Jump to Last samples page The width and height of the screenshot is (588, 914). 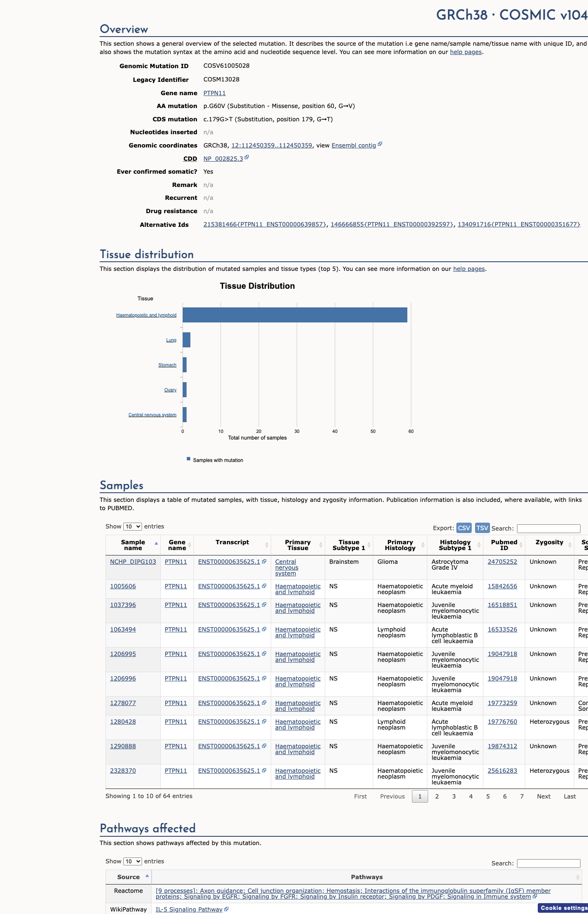click(x=570, y=796)
